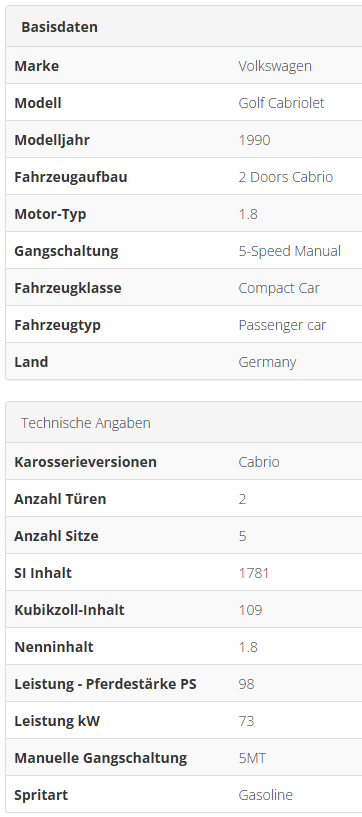Click the Leistung - Pferdestärke PS label
This screenshot has height=817, width=362.
coord(105,684)
